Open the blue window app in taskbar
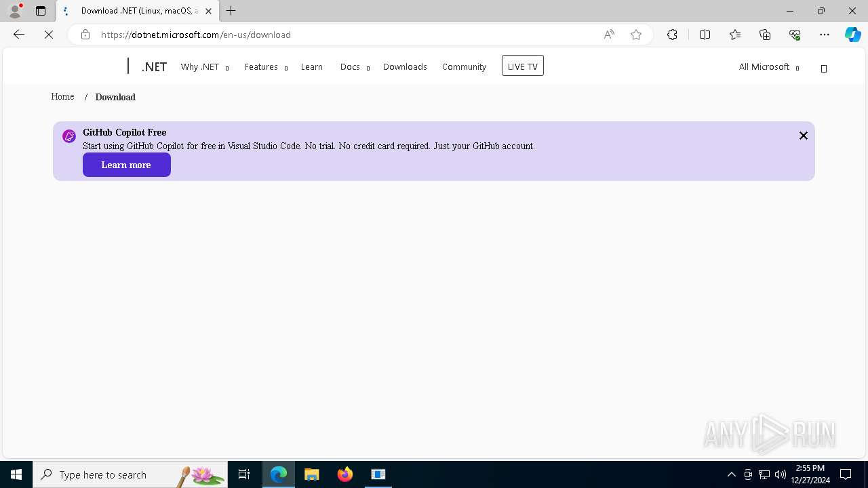 [378, 474]
